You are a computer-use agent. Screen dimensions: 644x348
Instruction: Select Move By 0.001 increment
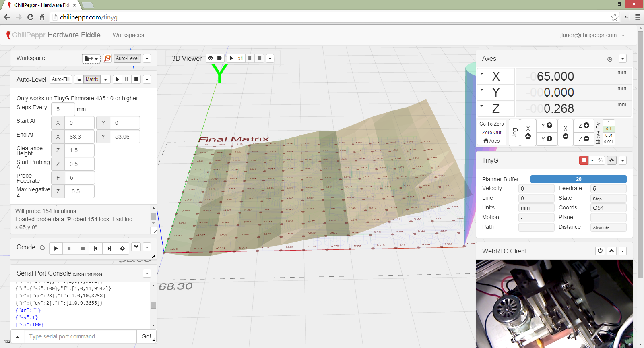coord(609,142)
